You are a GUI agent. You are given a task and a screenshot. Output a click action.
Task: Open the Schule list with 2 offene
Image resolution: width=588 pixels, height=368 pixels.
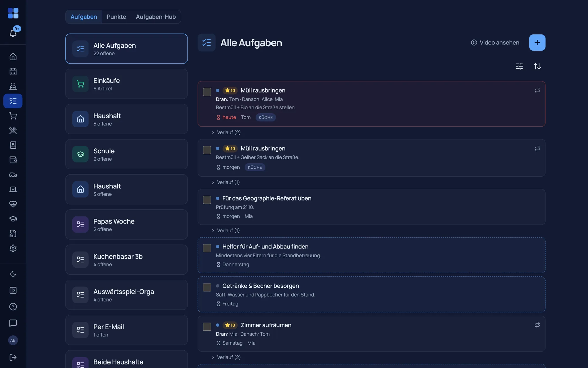click(x=126, y=154)
